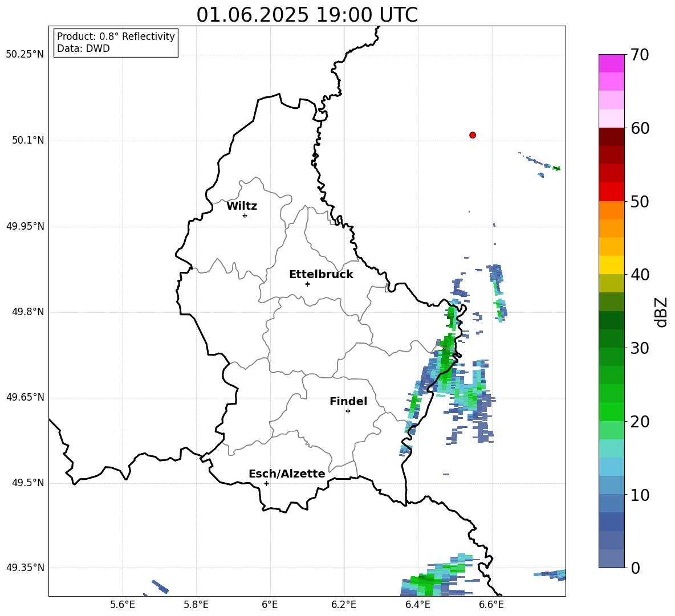Click the colorbar value 0
Image resolution: width=675 pixels, height=616 pixels.
[x=635, y=568]
